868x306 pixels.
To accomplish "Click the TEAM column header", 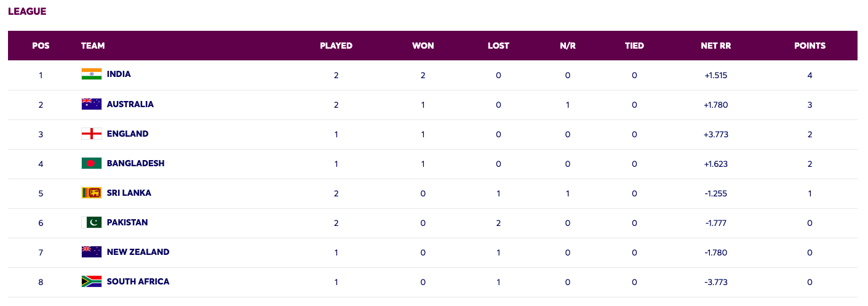I will tap(93, 46).
